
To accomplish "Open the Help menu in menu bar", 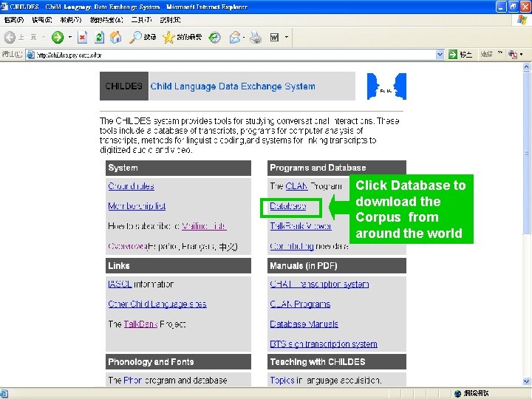I will tap(170, 20).
